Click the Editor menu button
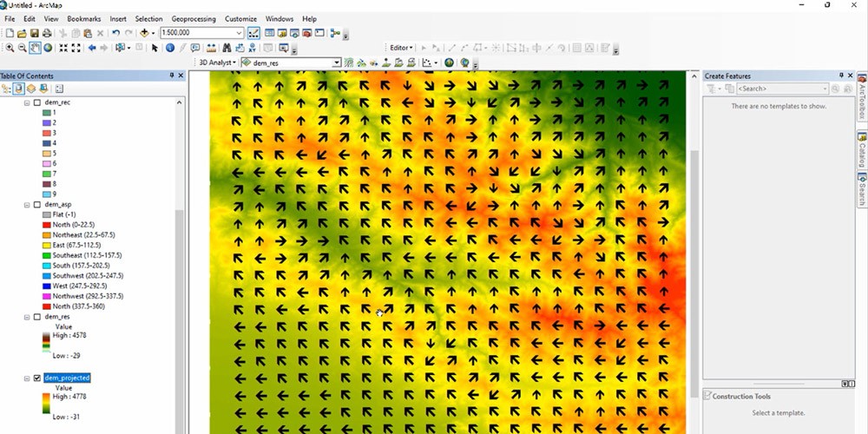This screenshot has height=434, width=868. pos(401,48)
